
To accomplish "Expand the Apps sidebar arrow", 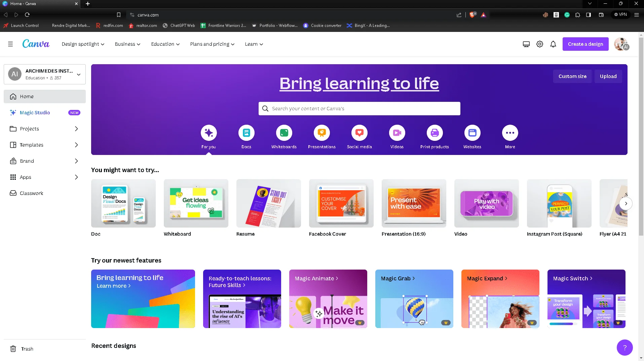I will click(x=76, y=177).
